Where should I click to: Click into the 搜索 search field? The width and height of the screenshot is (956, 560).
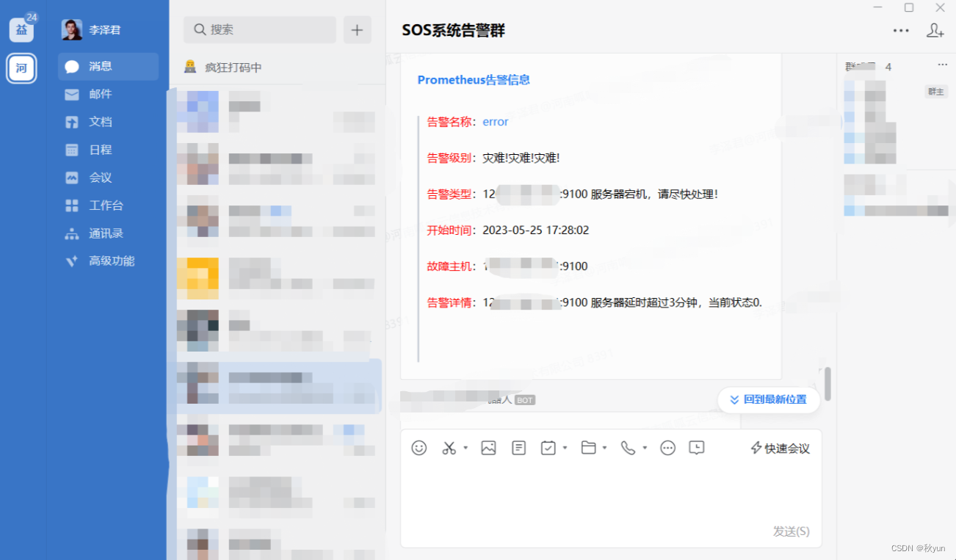pos(260,30)
